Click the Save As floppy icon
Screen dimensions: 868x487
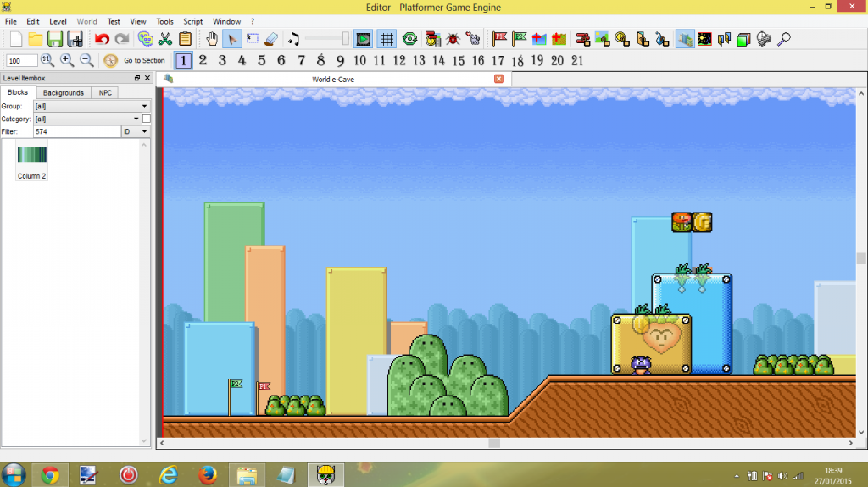[75, 39]
